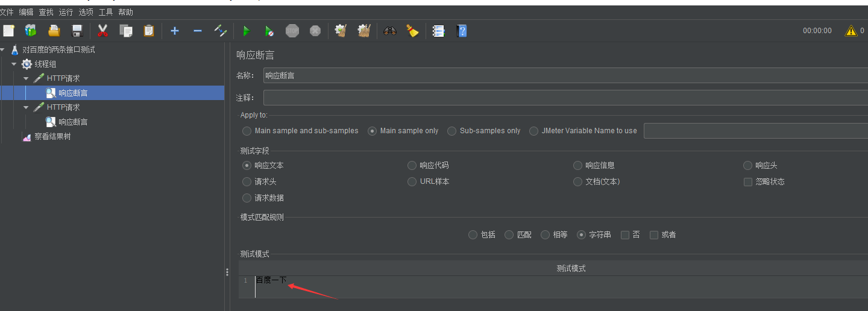Choose 匹配 matching rule radio

509,234
